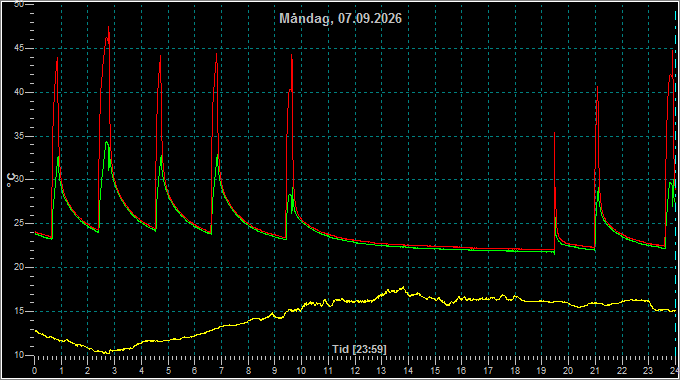This screenshot has width=680, height=380.
Task: Click the tallest red peak above 45 degrees
Action: point(108,28)
